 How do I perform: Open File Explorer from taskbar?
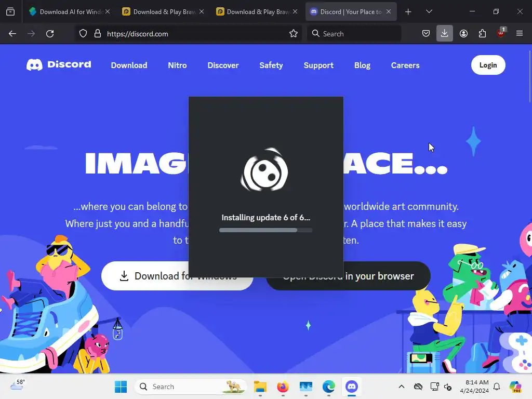260,387
